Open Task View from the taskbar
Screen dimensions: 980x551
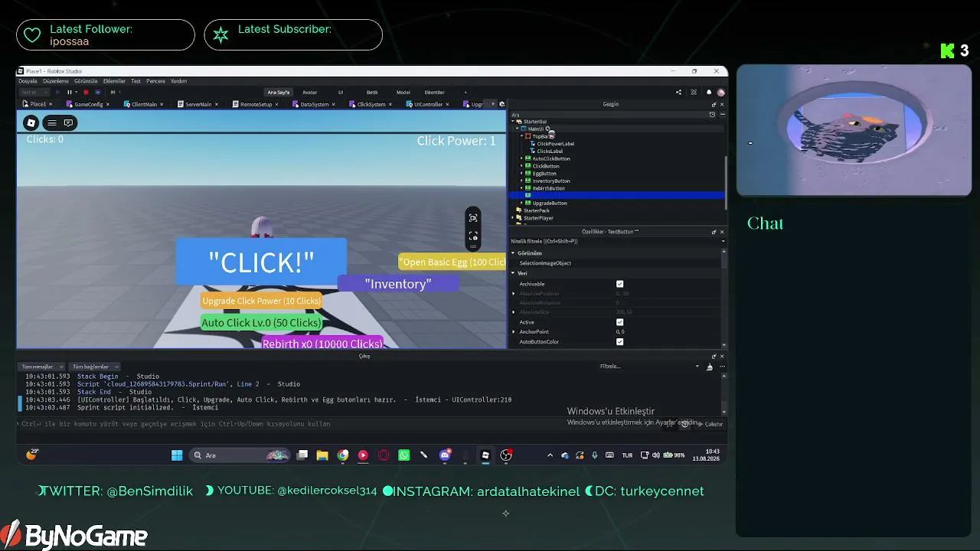302,455
